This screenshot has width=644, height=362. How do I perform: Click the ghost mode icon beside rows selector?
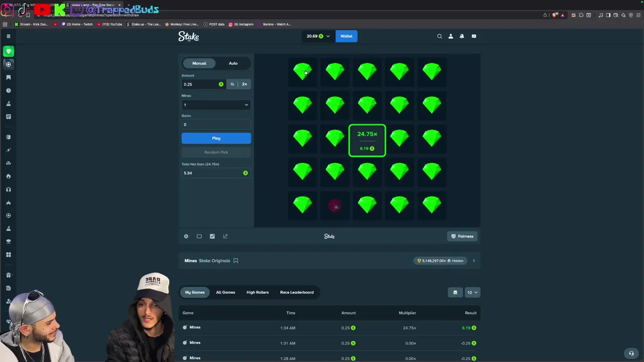pyautogui.click(x=455, y=293)
